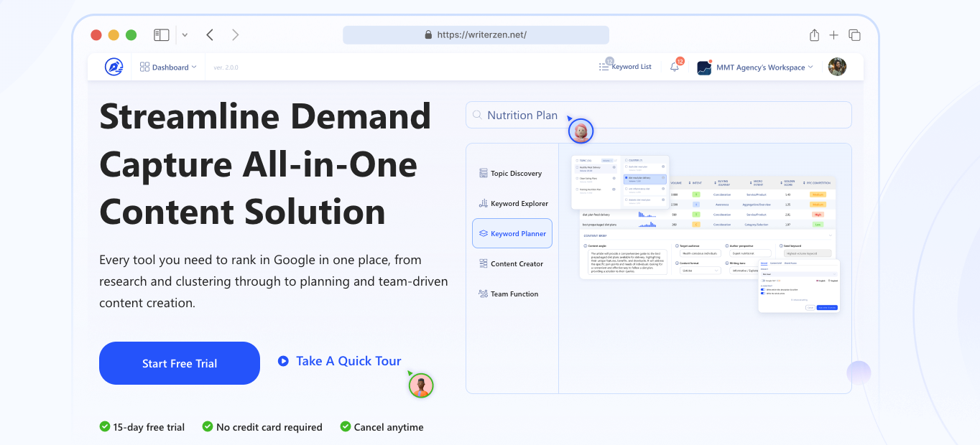Collapse the Content Brief section
The image size is (980, 445).
coord(831,235)
